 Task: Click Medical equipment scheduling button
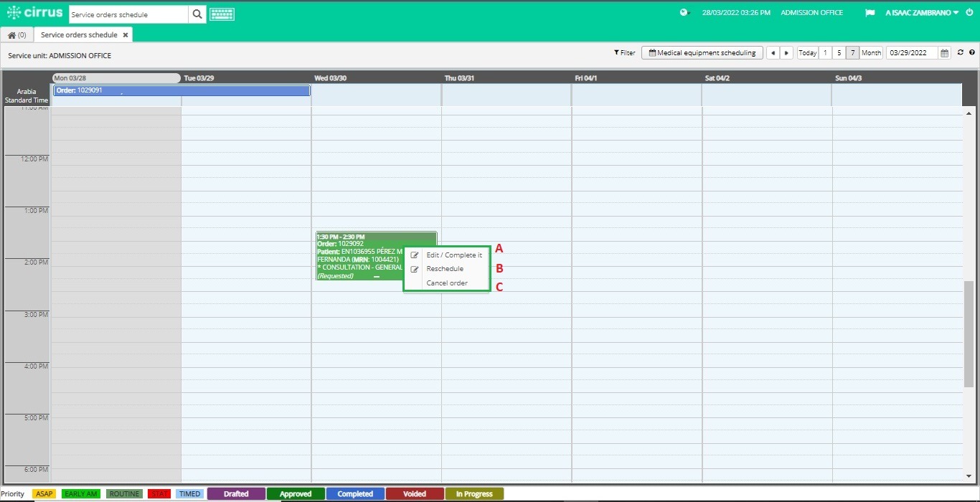pos(702,53)
